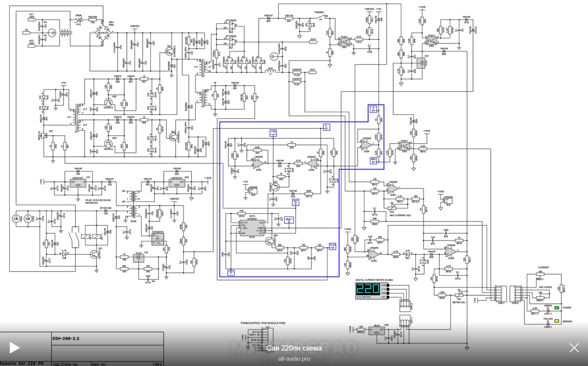Click the 'MAX CURRENT ADJ' label

pos(400,215)
